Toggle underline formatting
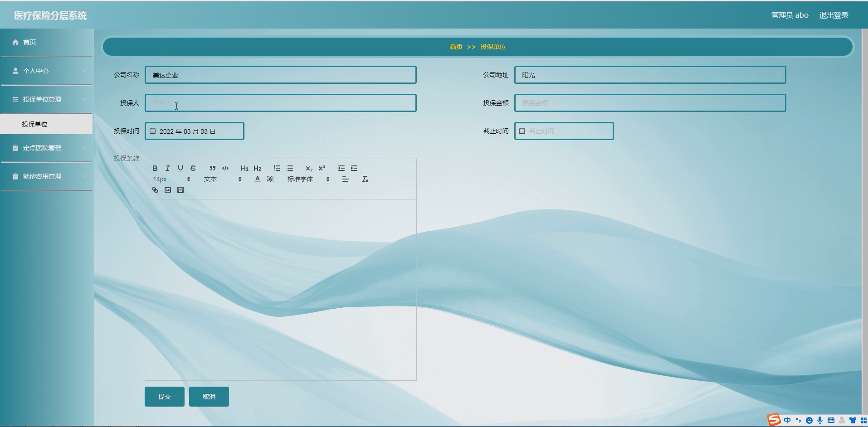868x427 pixels. coord(180,168)
